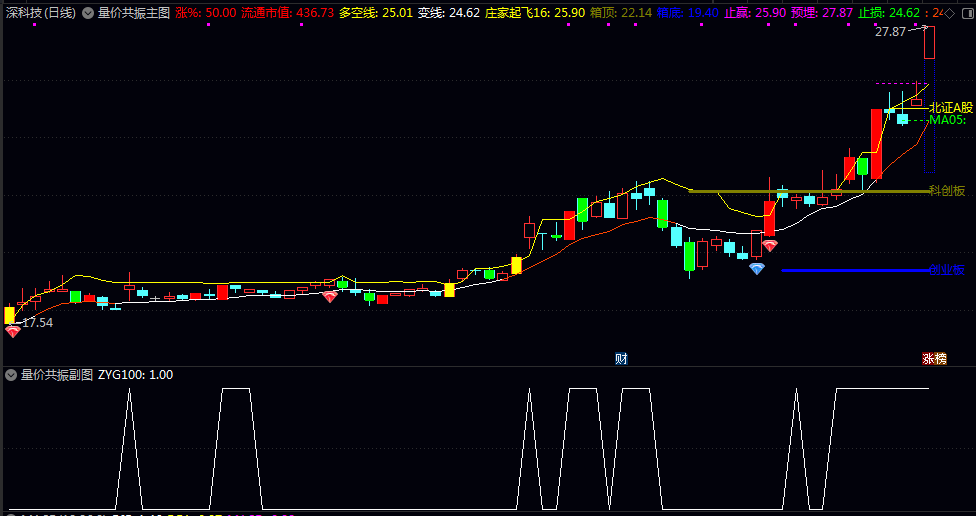Click the blue 箱底 horizontal line
This screenshot has width=976, height=516.
point(856,270)
